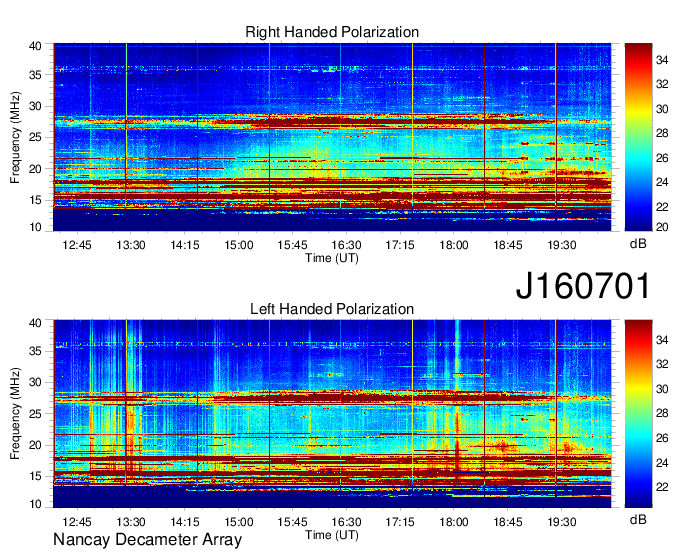The image size is (680, 552).
Task: Click 40 MHz tick on top frequency axis
Action: 36,46
